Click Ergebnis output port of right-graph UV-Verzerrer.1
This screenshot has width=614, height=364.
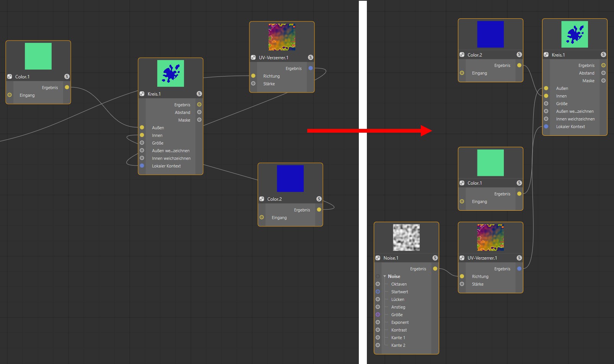pos(519,269)
